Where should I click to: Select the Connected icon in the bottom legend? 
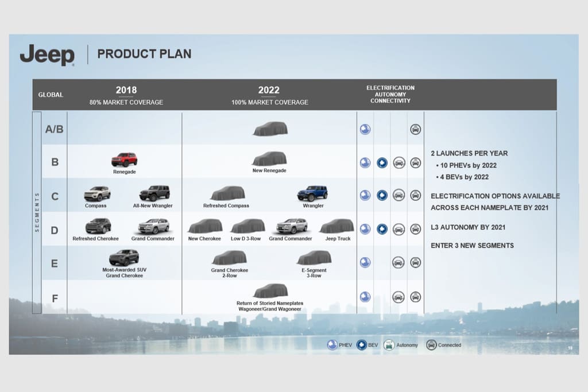[431, 345]
